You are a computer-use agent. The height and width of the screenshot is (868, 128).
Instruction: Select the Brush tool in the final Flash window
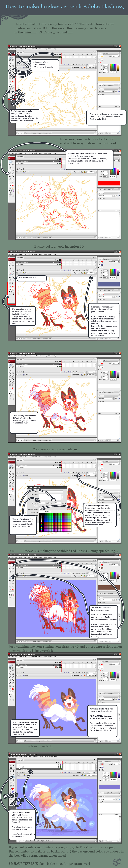tap(14, 777)
